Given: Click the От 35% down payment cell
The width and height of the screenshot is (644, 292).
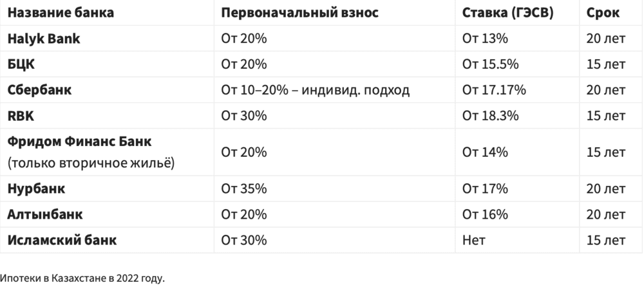Looking at the screenshot, I should [244, 188].
